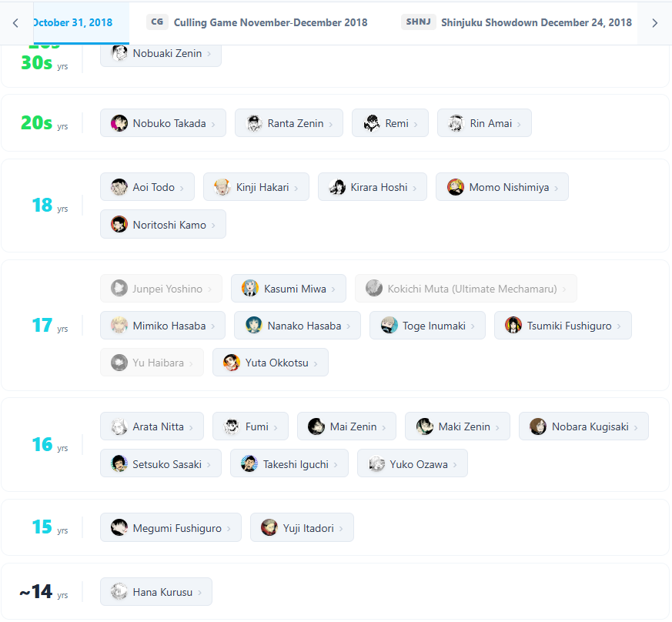
Task: Expand chevron next to Nobara Kugisaki
Action: pos(636,427)
